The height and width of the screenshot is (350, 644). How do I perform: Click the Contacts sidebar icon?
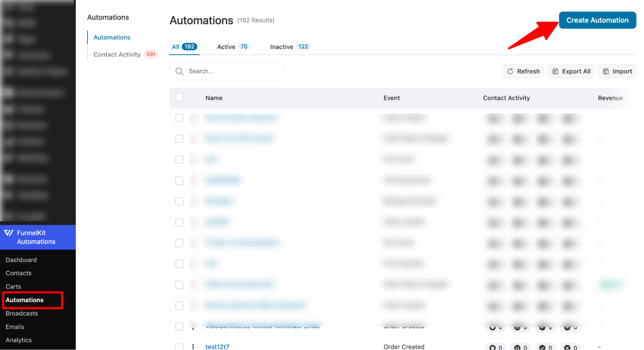(18, 273)
